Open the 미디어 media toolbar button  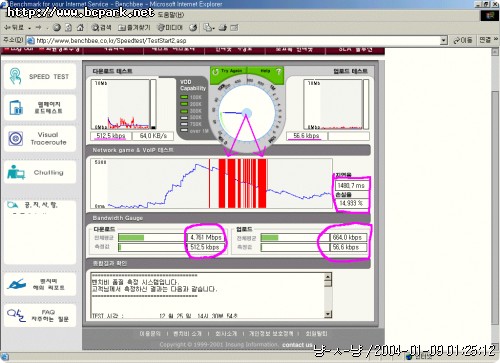click(170, 28)
